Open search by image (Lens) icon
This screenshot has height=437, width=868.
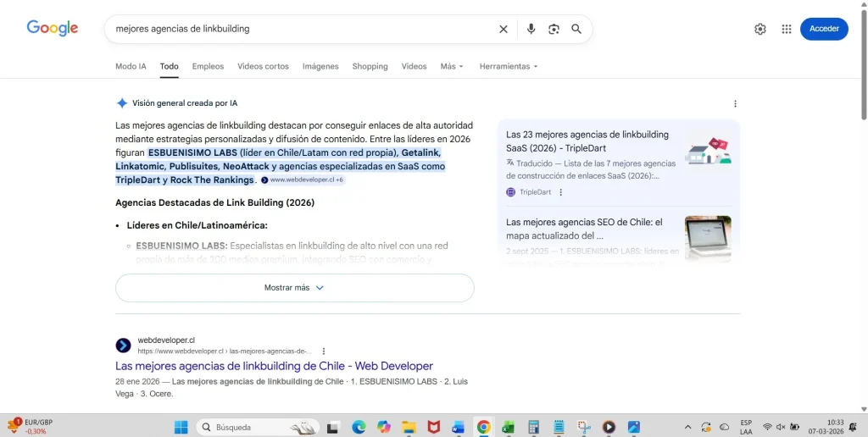pos(554,30)
